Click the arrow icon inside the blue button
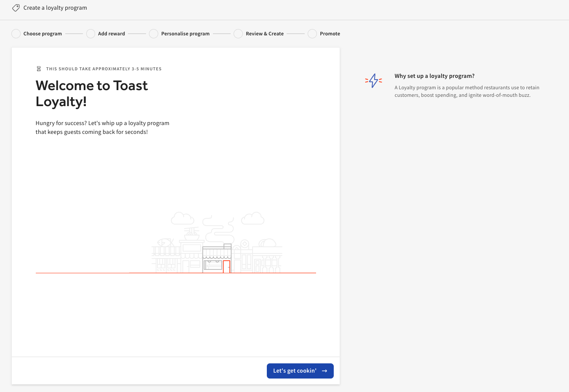569x392 pixels. point(324,371)
